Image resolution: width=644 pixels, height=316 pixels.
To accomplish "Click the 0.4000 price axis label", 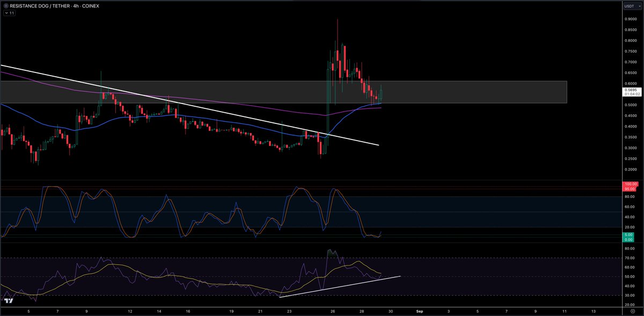I will (x=630, y=126).
